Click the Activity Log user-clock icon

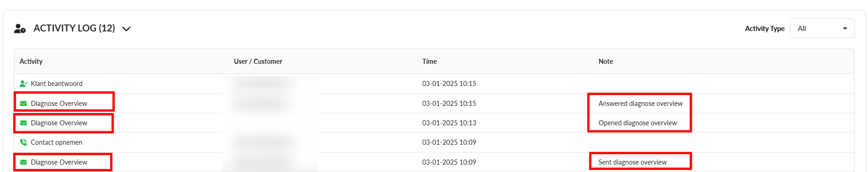coord(20,29)
